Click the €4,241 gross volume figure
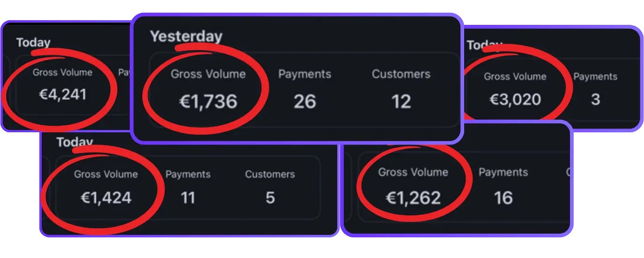Viewport: 644px width, 258px height. (62, 95)
